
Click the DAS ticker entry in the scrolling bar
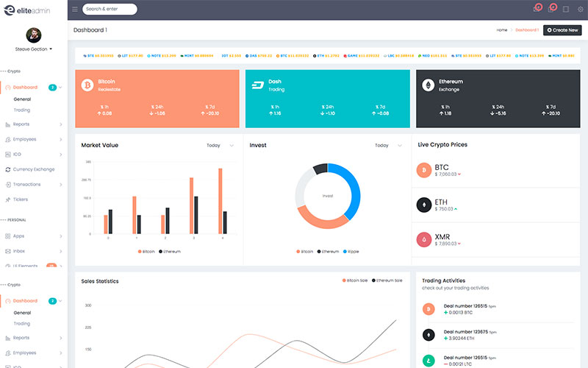tap(259, 56)
